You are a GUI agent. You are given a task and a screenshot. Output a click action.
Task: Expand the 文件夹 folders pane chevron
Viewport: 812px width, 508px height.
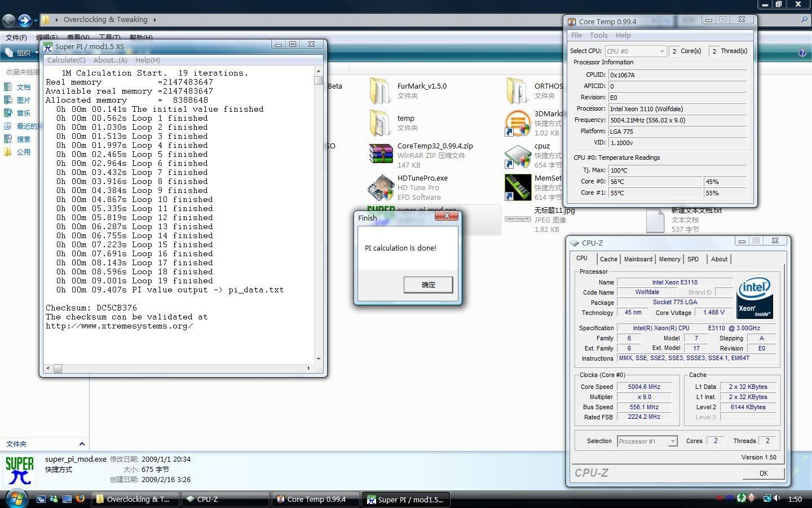[x=82, y=444]
